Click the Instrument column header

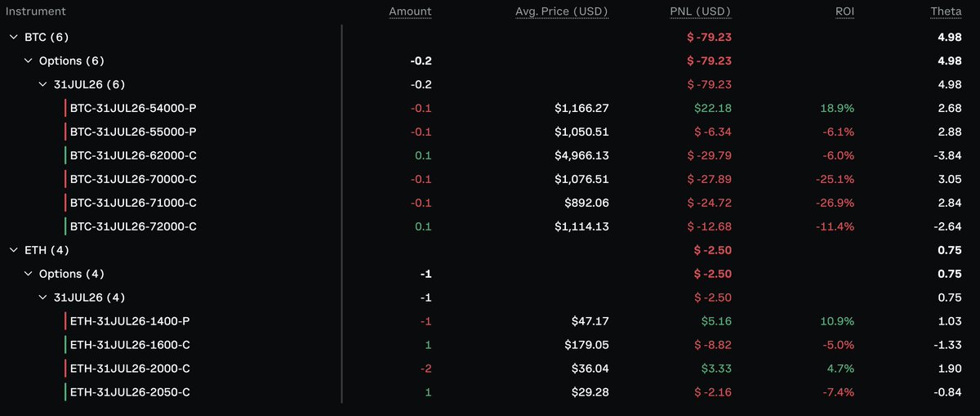36,11
